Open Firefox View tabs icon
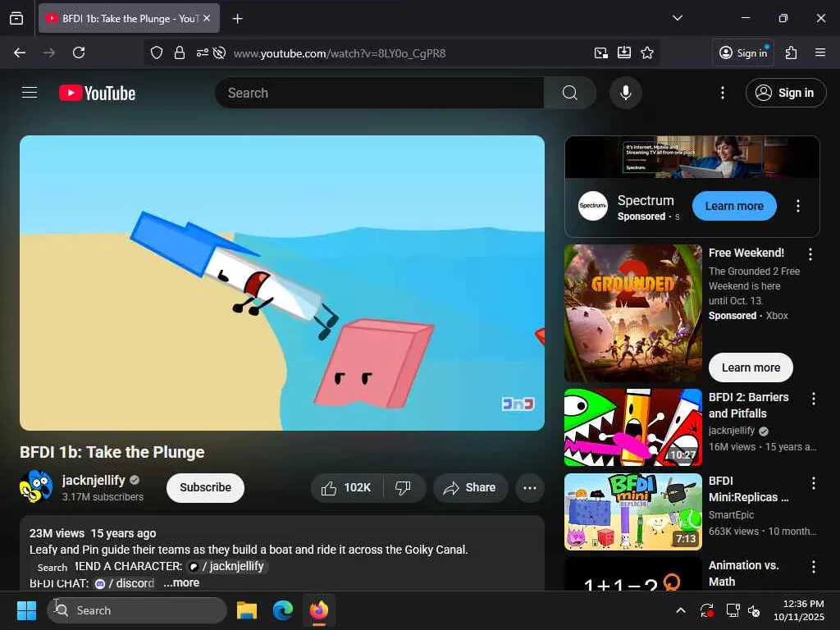The width and height of the screenshot is (840, 630). pyautogui.click(x=16, y=18)
